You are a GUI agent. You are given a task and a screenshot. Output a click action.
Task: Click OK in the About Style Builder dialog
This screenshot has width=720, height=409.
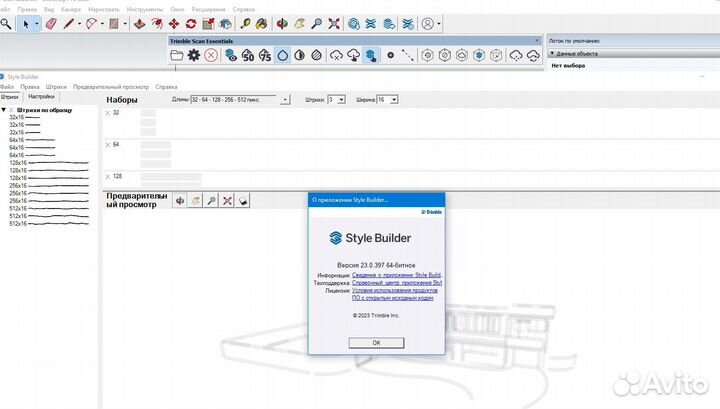[376, 343]
